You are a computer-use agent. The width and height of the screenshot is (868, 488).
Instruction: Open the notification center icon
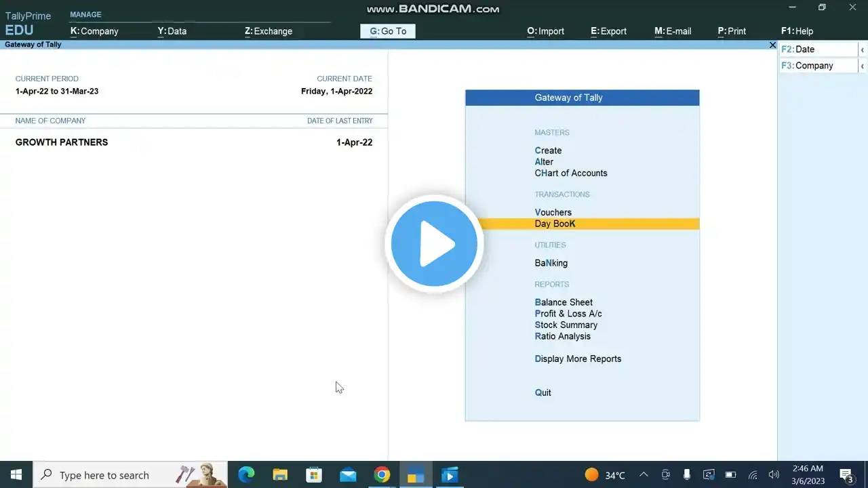coord(846,475)
